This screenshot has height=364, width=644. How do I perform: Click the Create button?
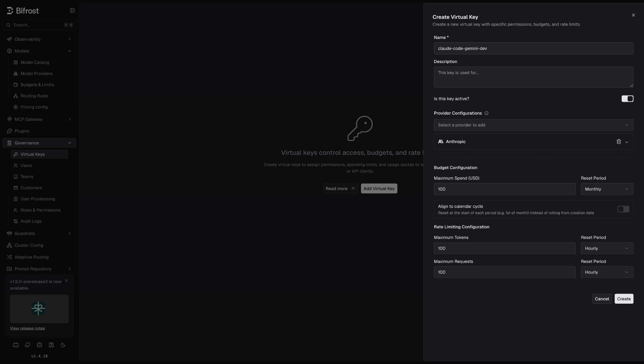click(624, 299)
